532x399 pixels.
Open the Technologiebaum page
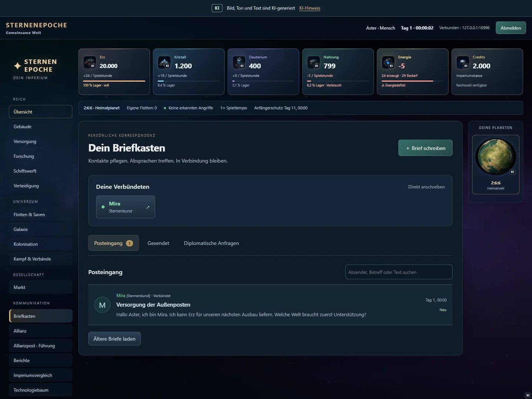(x=41, y=390)
